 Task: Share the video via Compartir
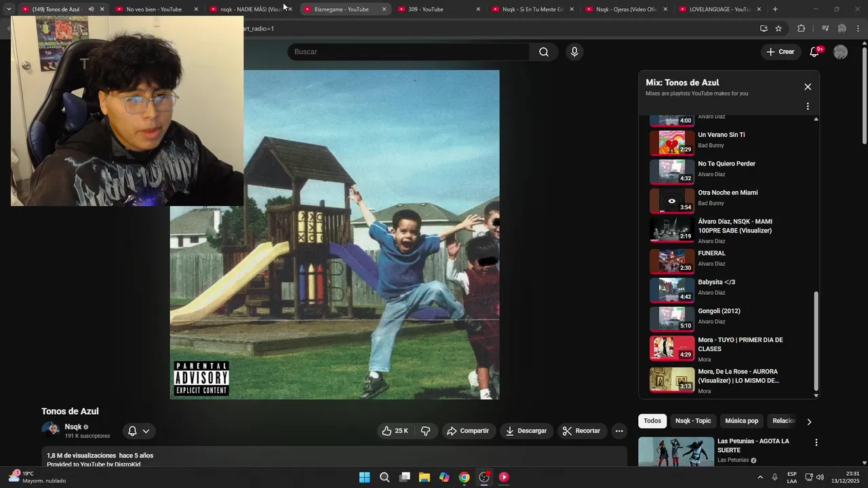[468, 431]
